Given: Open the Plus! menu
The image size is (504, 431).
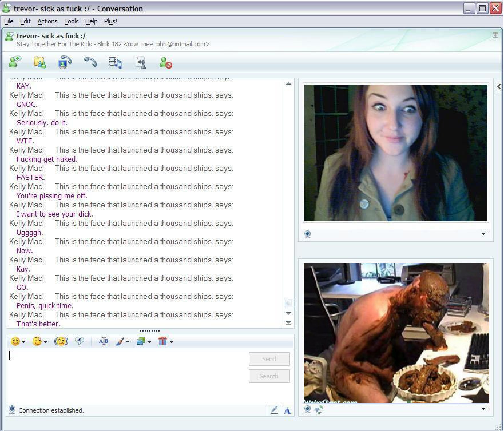Looking at the screenshot, I should click(x=110, y=21).
